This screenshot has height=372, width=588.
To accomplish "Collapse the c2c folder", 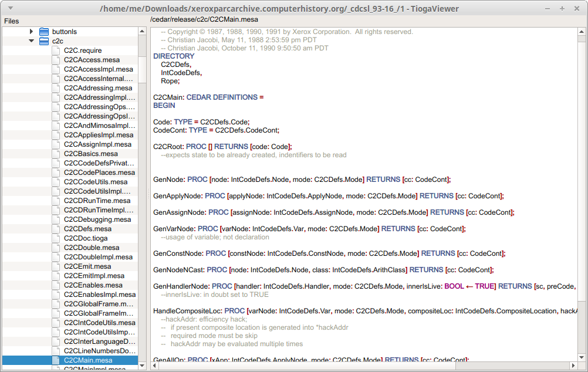I will pyautogui.click(x=32, y=41).
